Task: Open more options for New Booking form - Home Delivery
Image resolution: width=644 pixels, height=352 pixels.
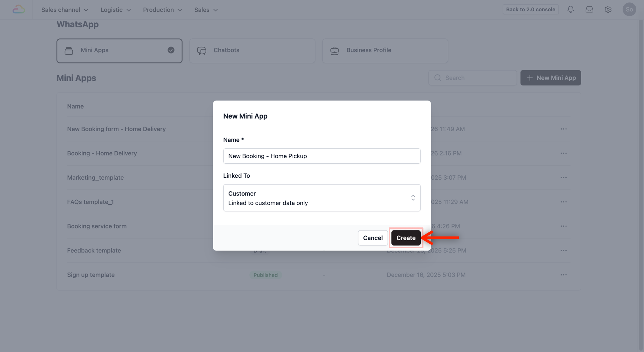Action: coord(564,129)
